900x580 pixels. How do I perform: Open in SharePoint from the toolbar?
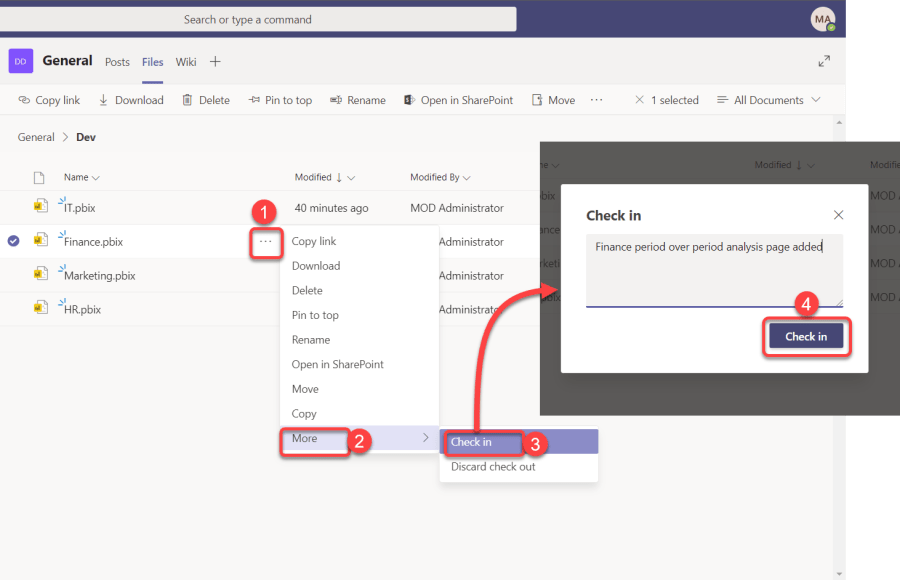(x=409, y=100)
